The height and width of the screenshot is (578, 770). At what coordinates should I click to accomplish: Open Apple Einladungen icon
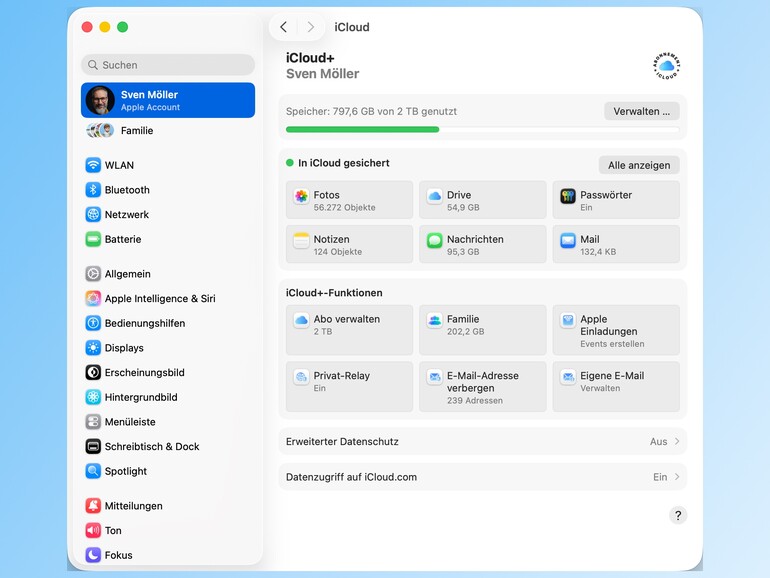point(568,321)
